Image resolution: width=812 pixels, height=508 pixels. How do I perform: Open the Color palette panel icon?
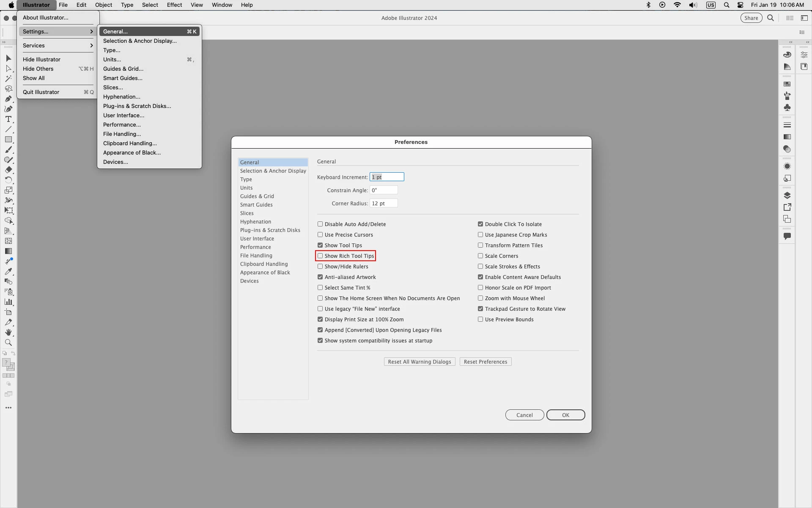(x=787, y=55)
